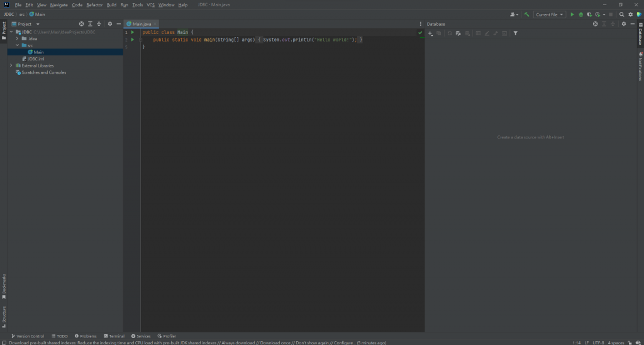
Task: Add new data source plus icon
Action: (x=430, y=33)
